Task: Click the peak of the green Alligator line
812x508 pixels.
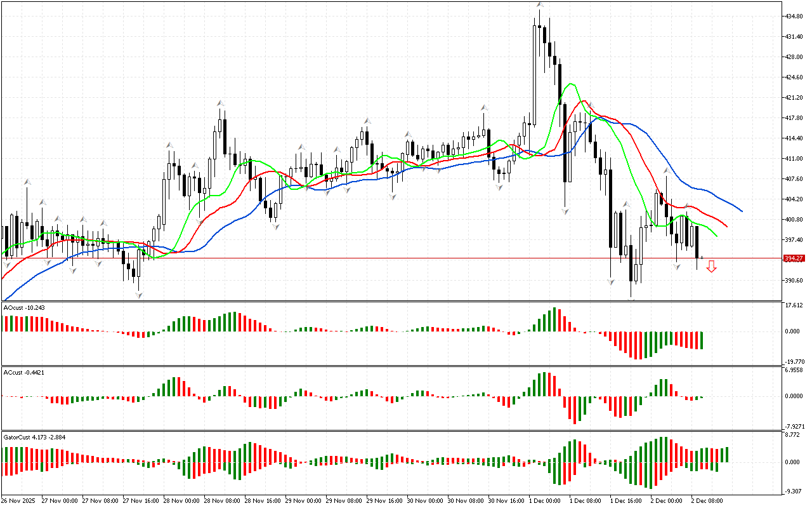Action: [x=572, y=84]
